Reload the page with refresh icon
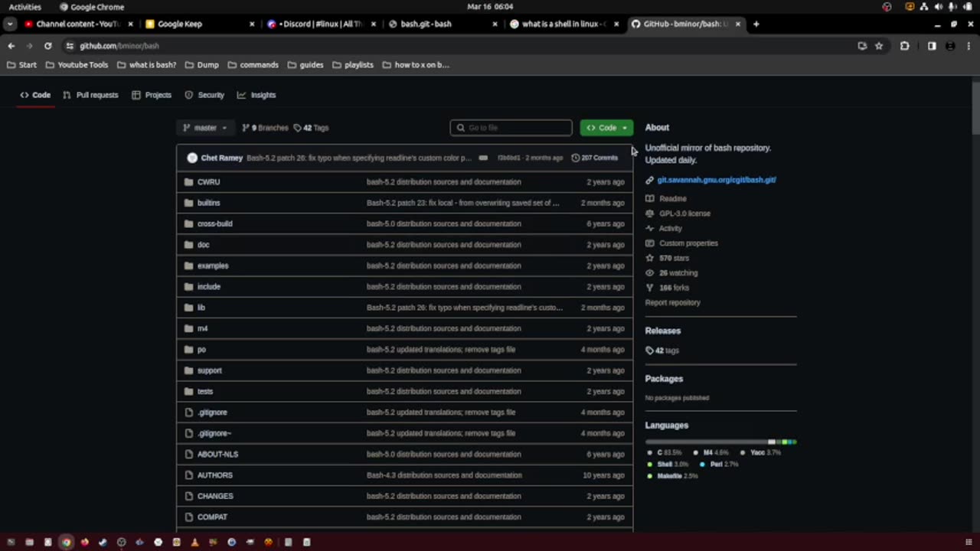 coord(47,46)
